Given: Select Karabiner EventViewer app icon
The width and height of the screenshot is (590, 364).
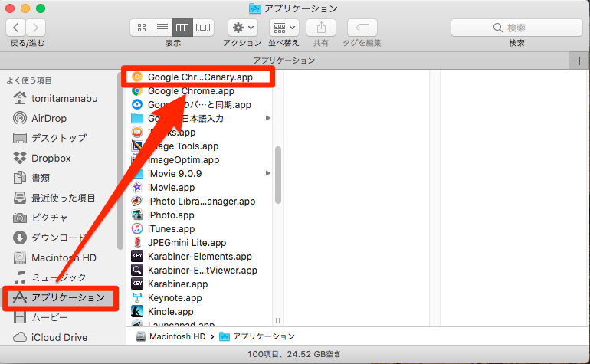Looking at the screenshot, I should pos(137,271).
